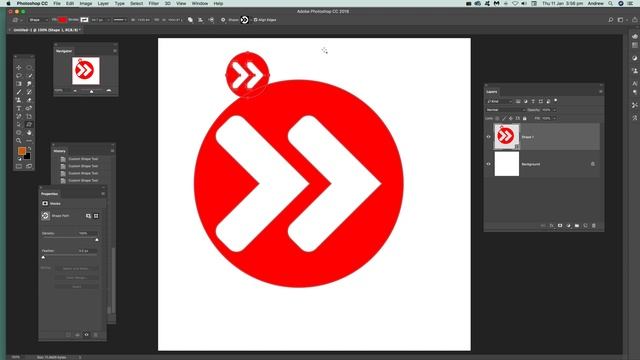The height and width of the screenshot is (360, 640).
Task: Open path alignment in options bar
Action: click(x=200, y=20)
